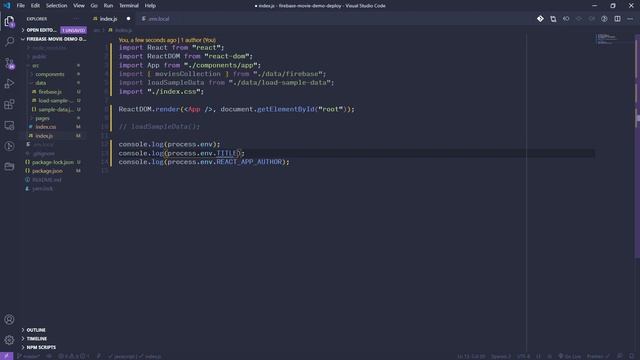Open the Help menu
This screenshot has width=640, height=360.
tap(150, 6)
